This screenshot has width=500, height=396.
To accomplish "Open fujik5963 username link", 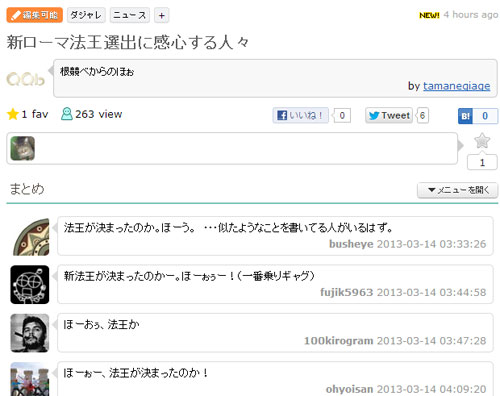I will tap(346, 292).
